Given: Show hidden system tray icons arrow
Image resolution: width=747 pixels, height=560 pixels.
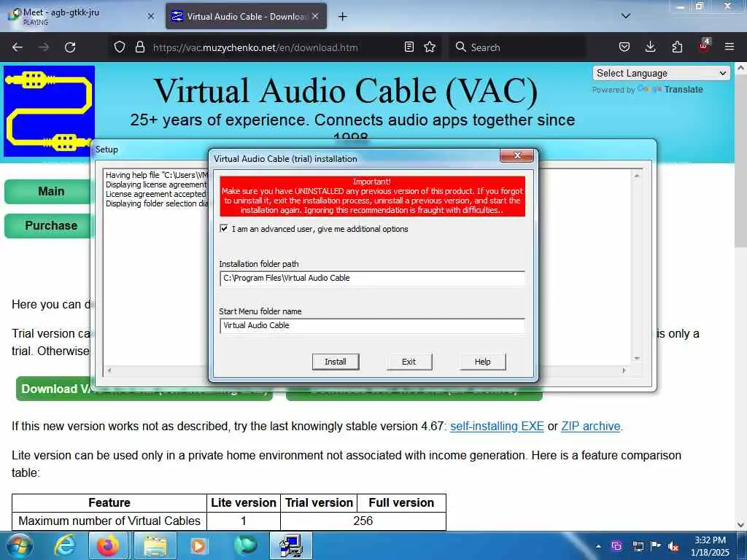Looking at the screenshot, I should (x=598, y=546).
